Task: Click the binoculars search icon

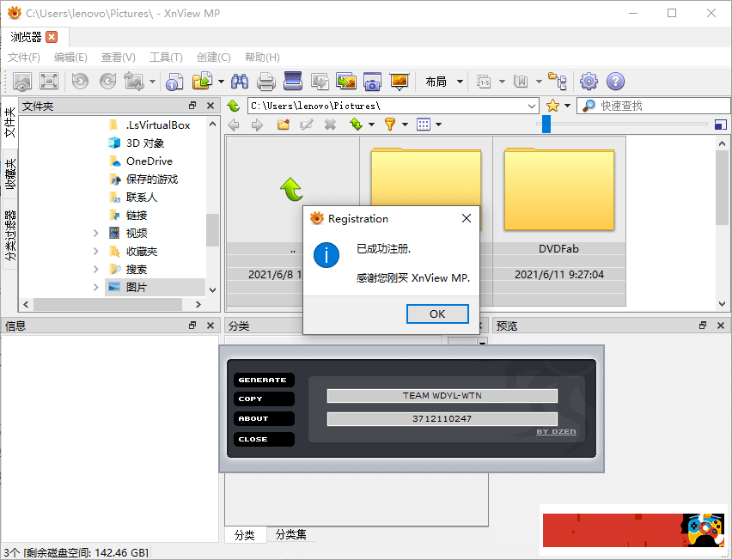Action: [x=240, y=82]
